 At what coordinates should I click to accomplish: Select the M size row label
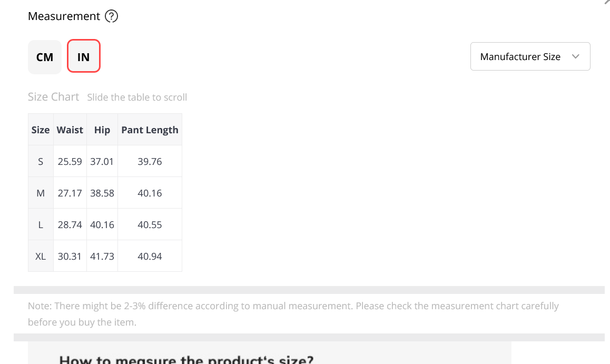(x=41, y=193)
